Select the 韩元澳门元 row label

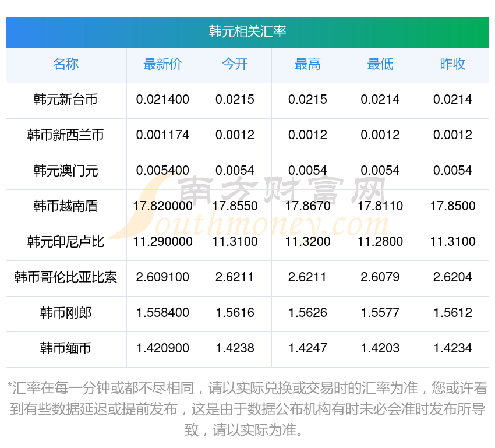coord(66,171)
